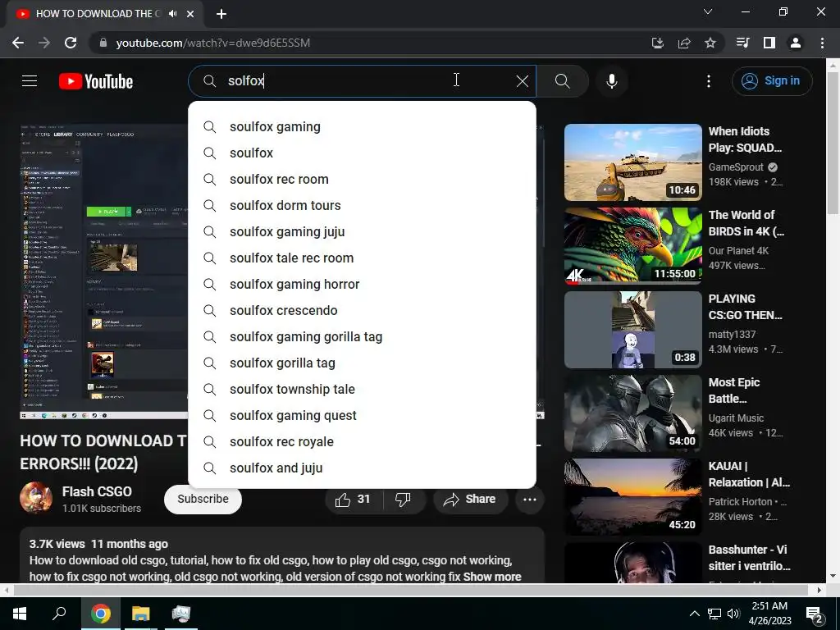Choose 'soulfox gaming quest' suggestion
The width and height of the screenshot is (840, 630).
pos(362,416)
